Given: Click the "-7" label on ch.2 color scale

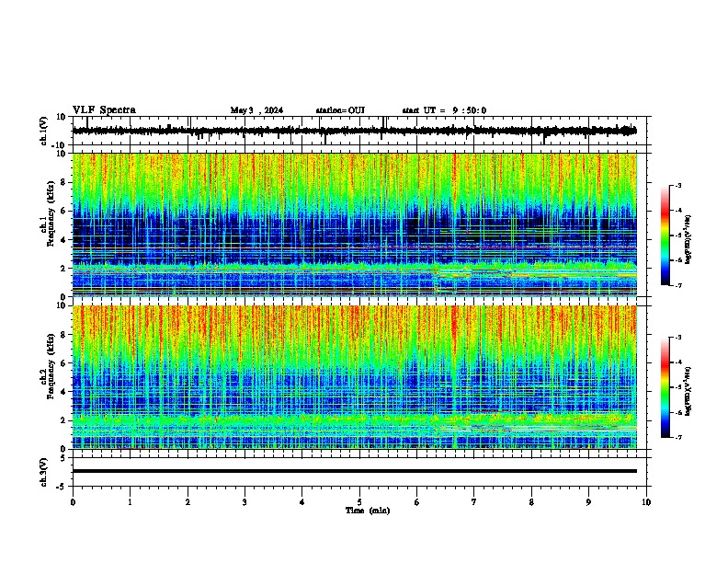Looking at the screenshot, I should [x=677, y=438].
